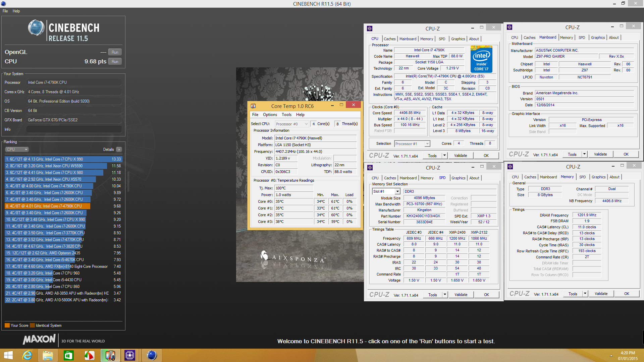Run the OpenGL benchmark
This screenshot has height=362, width=644.
coord(115,52)
